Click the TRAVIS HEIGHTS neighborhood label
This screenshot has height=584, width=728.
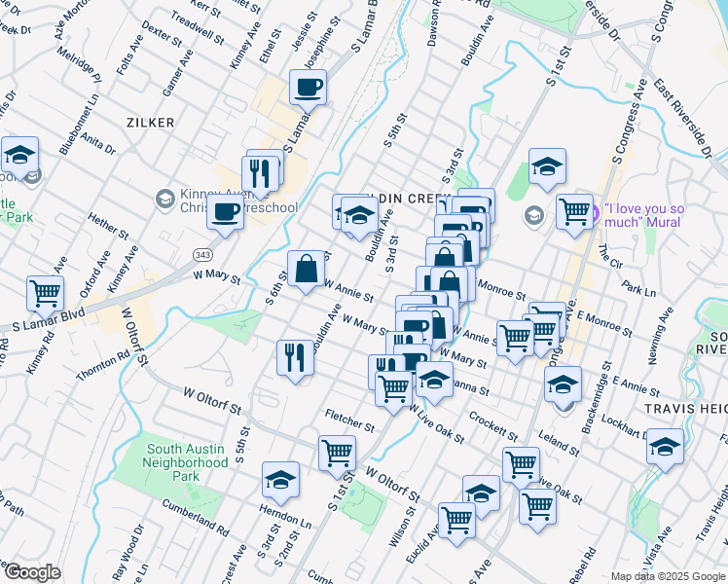coord(686,409)
